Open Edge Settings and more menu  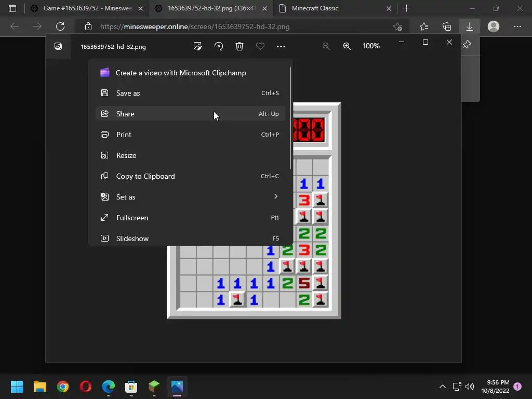pyautogui.click(x=517, y=26)
